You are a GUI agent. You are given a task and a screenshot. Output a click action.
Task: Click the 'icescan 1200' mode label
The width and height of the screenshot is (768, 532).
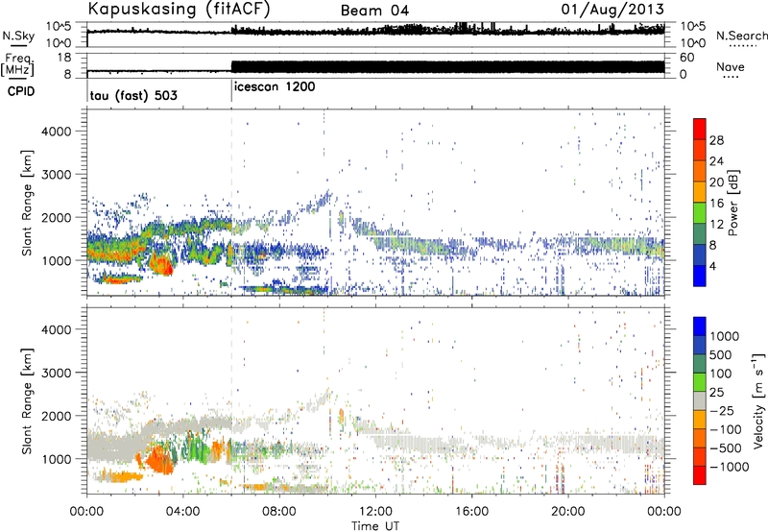[x=275, y=87]
